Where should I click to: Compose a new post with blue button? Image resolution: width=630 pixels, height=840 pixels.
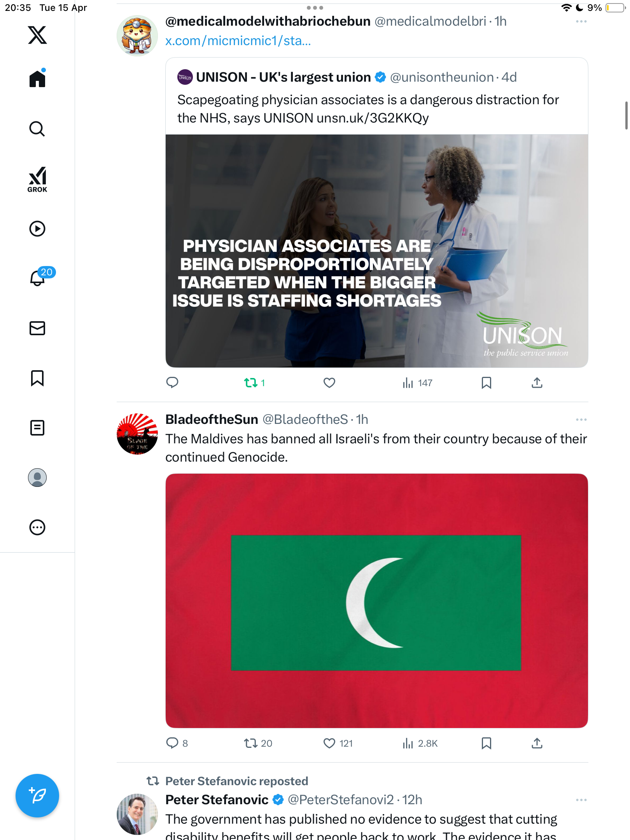point(37,796)
